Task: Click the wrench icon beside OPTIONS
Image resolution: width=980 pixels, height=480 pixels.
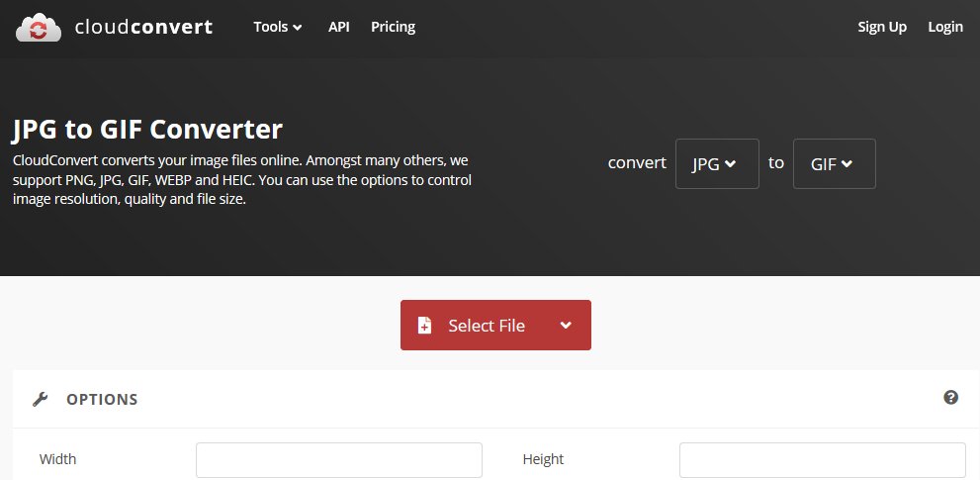Action: [x=41, y=399]
